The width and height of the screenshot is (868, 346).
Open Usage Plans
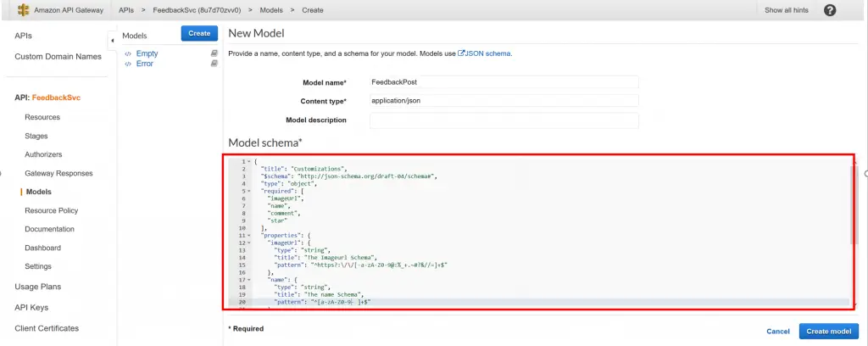point(37,287)
